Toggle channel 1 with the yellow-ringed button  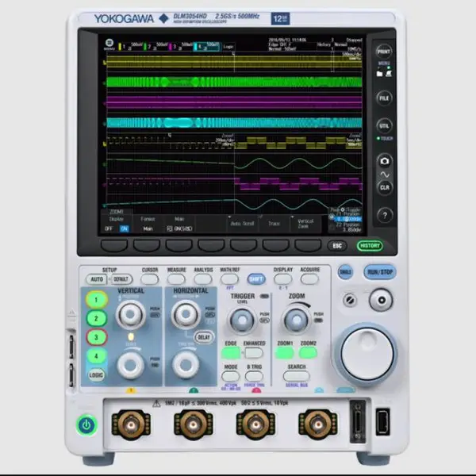tap(96, 300)
